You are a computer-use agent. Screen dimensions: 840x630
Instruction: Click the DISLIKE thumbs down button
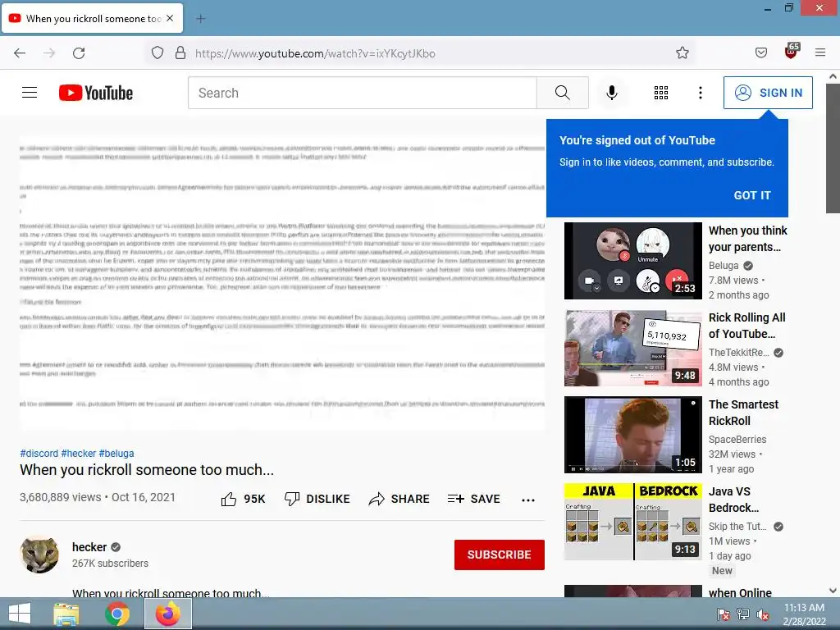317,499
